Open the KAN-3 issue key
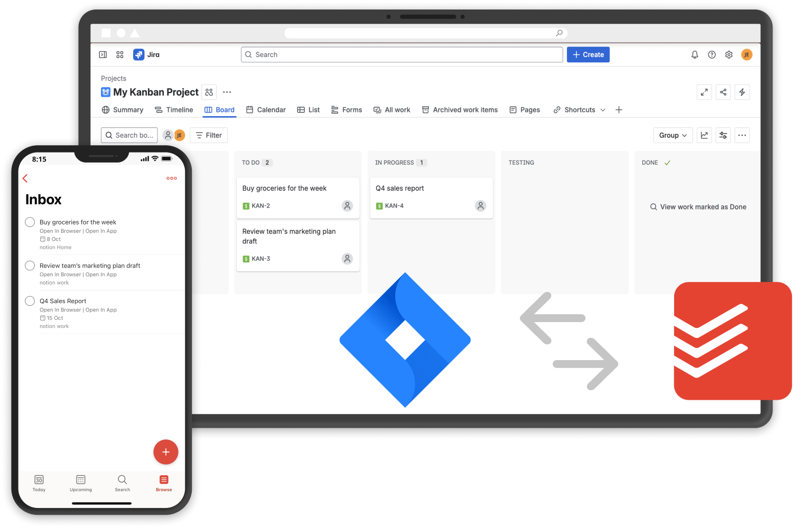This screenshot has width=812, height=528. [x=261, y=259]
